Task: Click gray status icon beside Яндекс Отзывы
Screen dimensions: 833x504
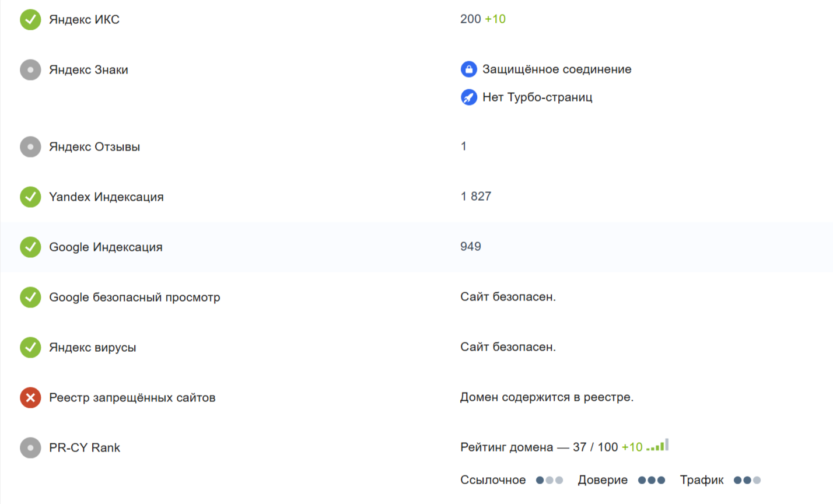Action: point(30,147)
